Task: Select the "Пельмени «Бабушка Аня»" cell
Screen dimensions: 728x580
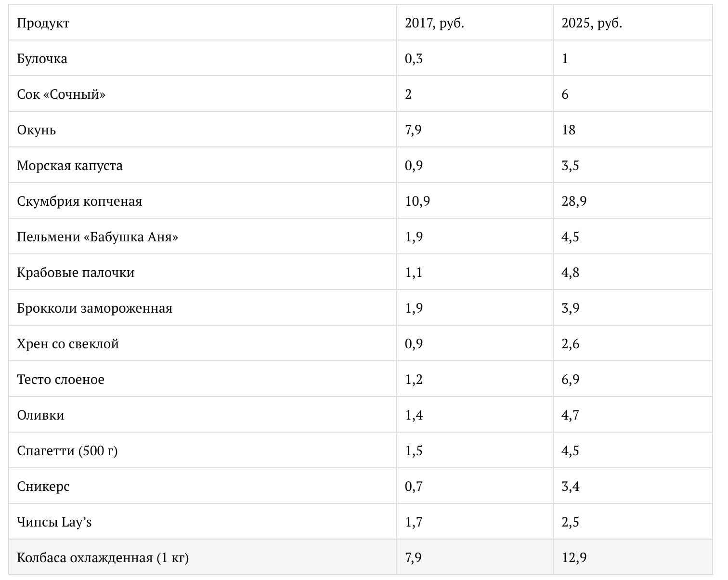Action: pyautogui.click(x=97, y=237)
